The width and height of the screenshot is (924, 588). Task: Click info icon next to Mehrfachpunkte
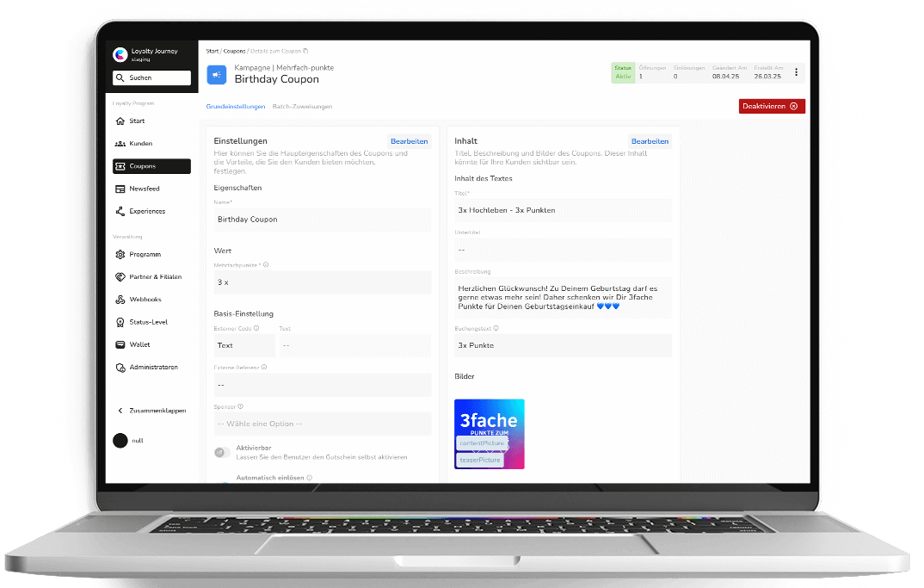266,265
